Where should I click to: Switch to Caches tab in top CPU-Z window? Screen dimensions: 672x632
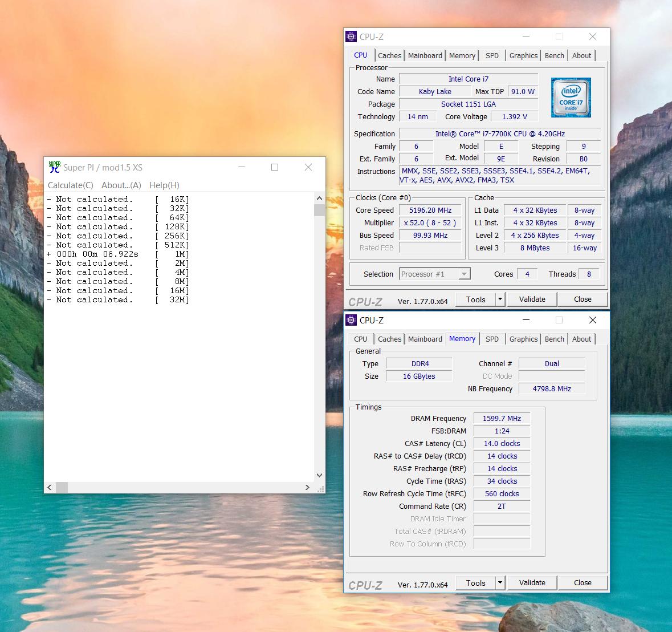[x=389, y=55]
